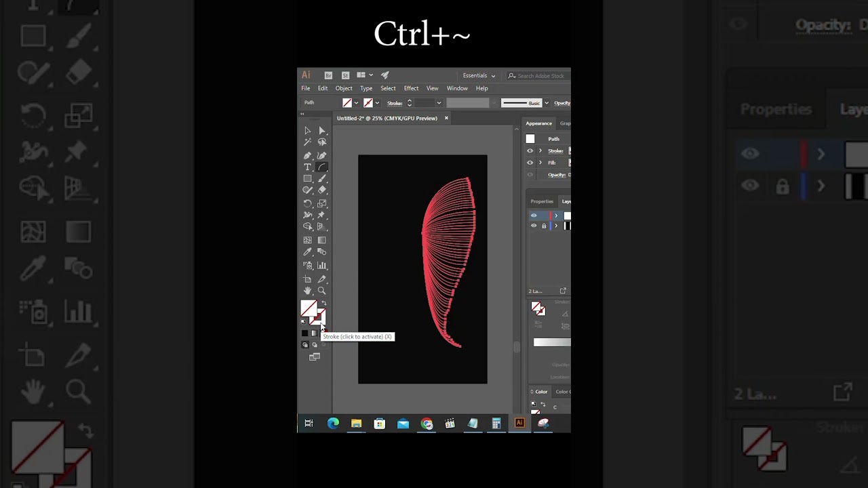
Task: Select the Mesh tool
Action: point(307,240)
